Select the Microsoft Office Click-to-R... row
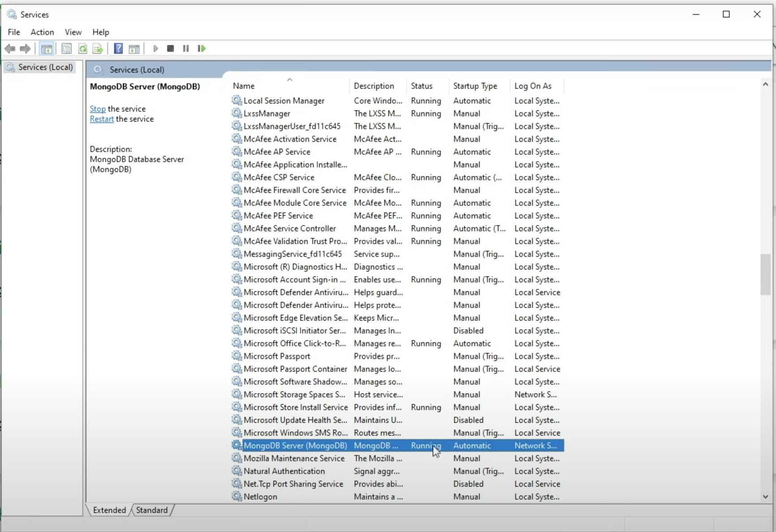 pos(397,343)
